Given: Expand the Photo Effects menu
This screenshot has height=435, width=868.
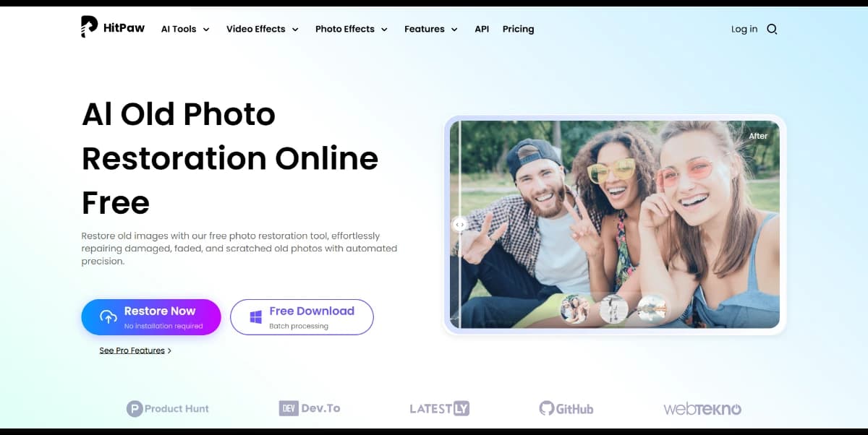Looking at the screenshot, I should [x=352, y=29].
